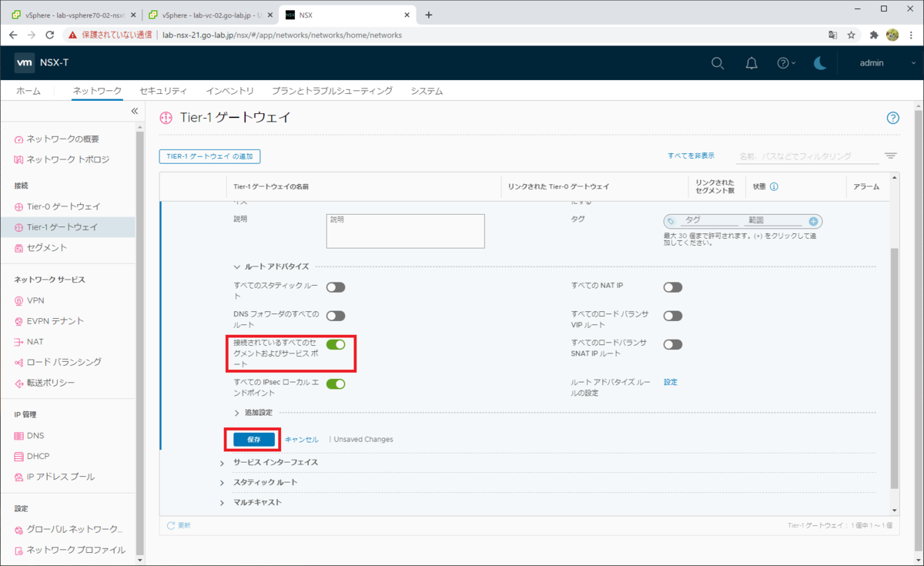
Task: Enable すべてのロード バランサ VIP ルート switch
Action: click(673, 316)
